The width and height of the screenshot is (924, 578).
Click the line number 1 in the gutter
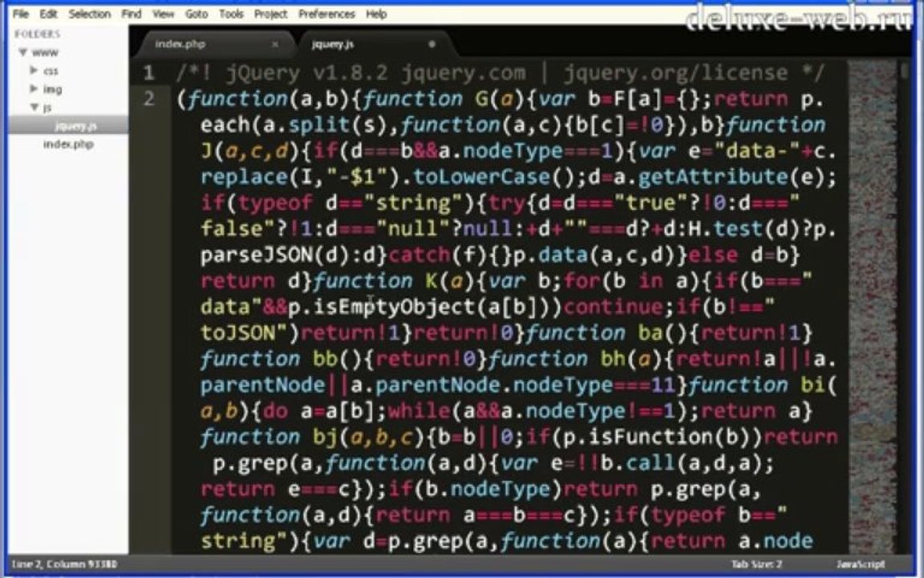[x=148, y=73]
